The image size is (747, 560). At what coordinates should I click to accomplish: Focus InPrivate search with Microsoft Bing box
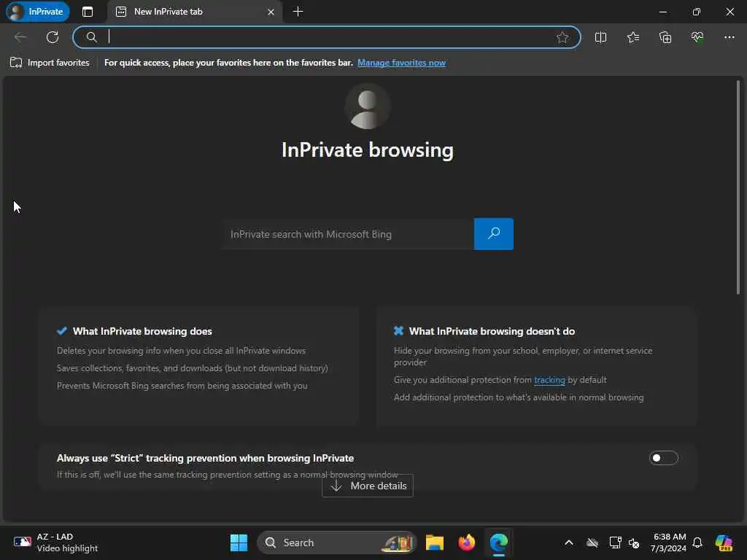pos(348,234)
